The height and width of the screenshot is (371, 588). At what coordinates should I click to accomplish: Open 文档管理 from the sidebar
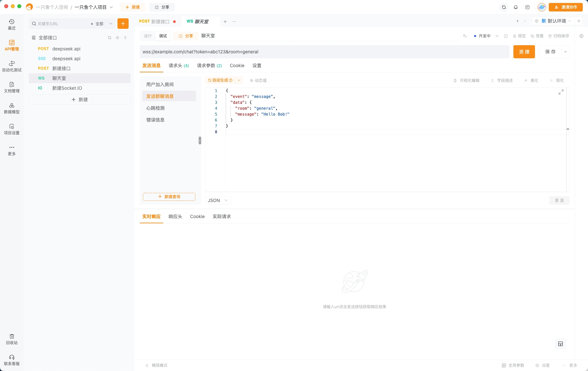[11, 87]
